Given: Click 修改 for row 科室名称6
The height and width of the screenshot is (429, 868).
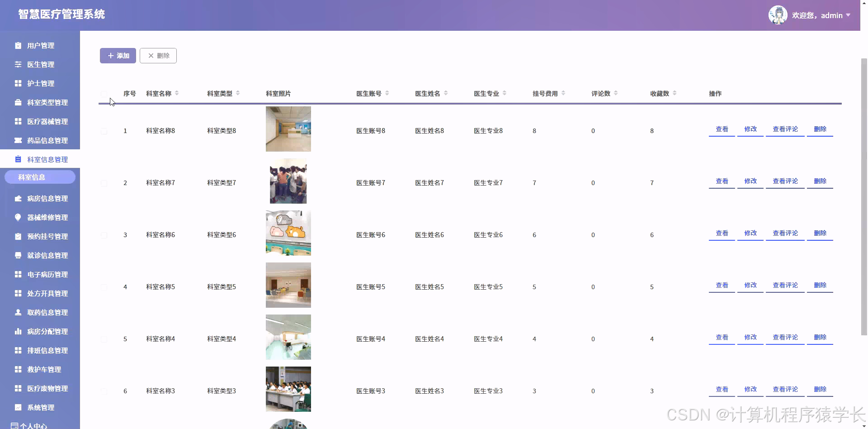Looking at the screenshot, I should 750,234.
